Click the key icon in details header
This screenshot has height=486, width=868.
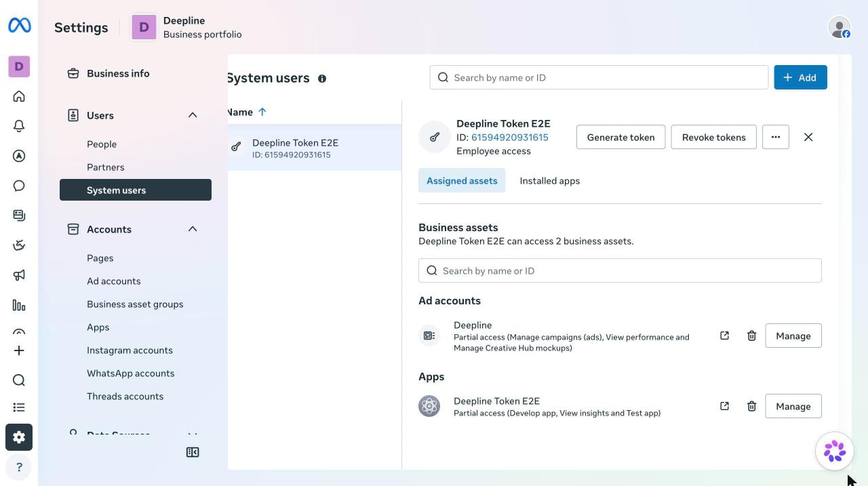(435, 137)
